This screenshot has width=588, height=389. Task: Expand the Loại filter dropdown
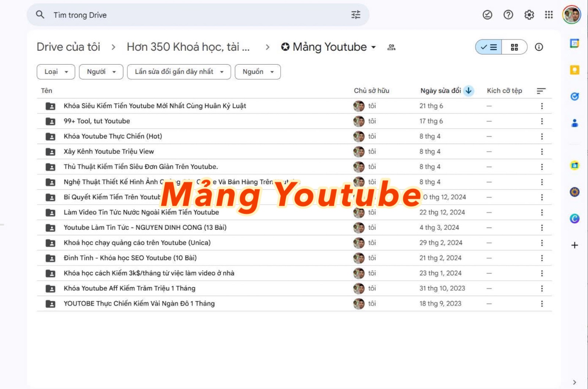click(56, 72)
